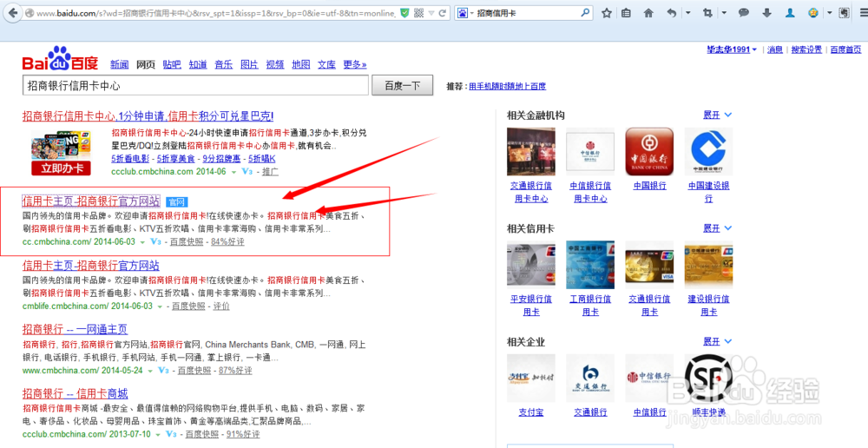Click the blue 官网 badge
The width and height of the screenshot is (868, 448).
177,201
